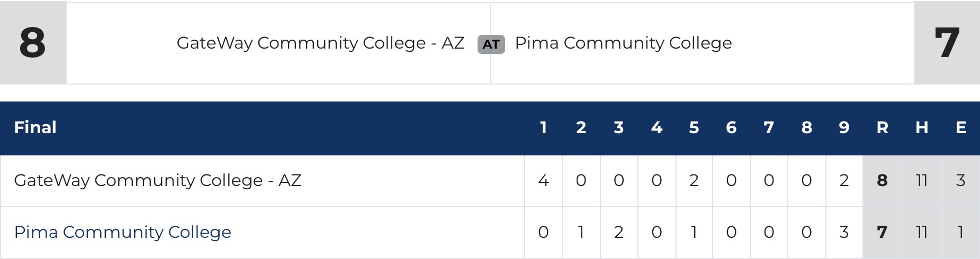This screenshot has height=259, width=980.
Task: Select the R column header
Action: tap(882, 127)
